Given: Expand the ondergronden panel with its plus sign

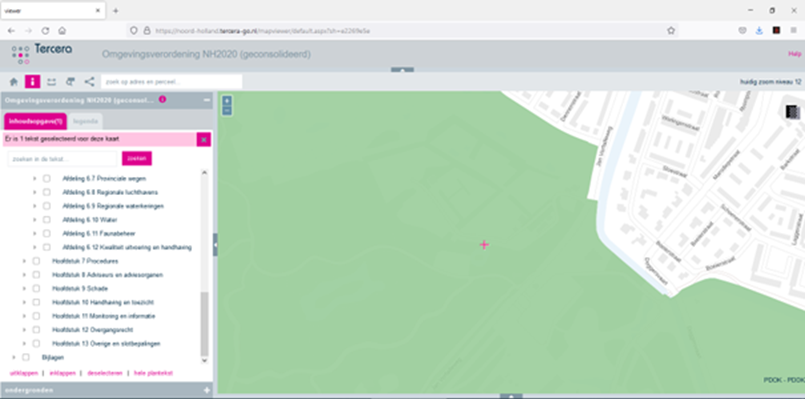Looking at the screenshot, I should click(x=207, y=391).
